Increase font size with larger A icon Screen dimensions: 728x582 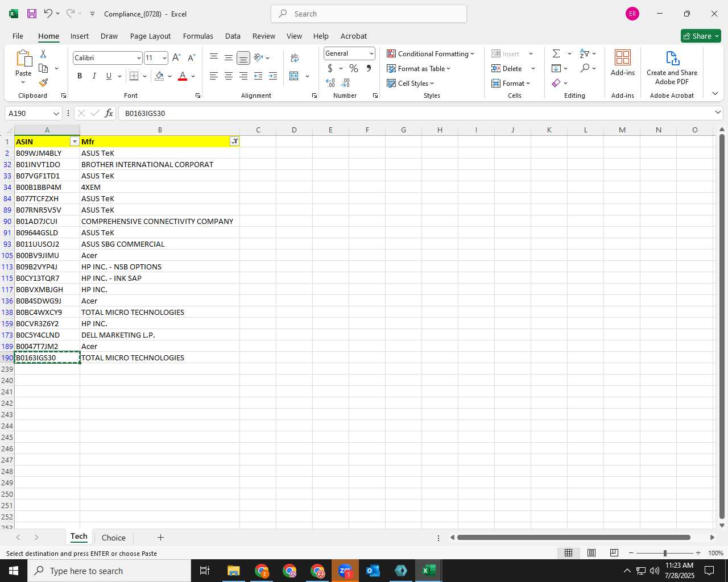pyautogui.click(x=176, y=57)
